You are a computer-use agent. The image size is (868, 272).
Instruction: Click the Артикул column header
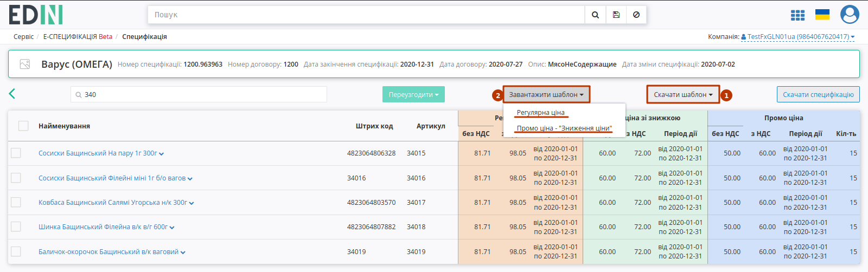click(431, 126)
